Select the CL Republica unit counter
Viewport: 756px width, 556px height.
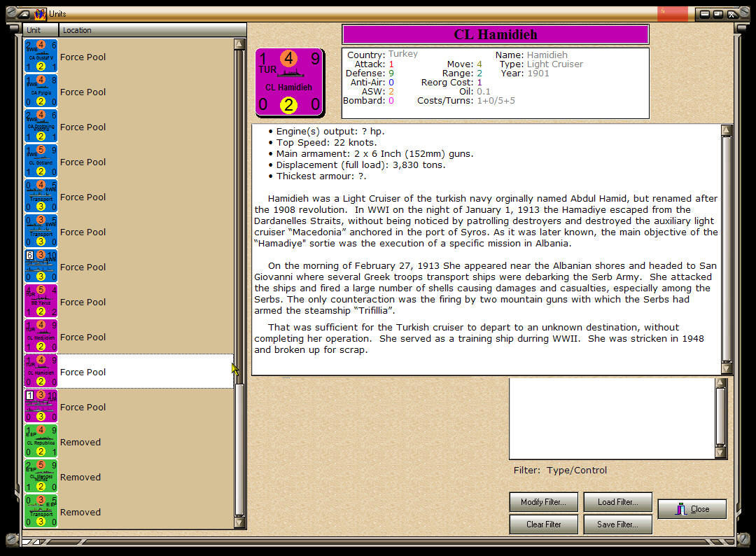tap(41, 441)
